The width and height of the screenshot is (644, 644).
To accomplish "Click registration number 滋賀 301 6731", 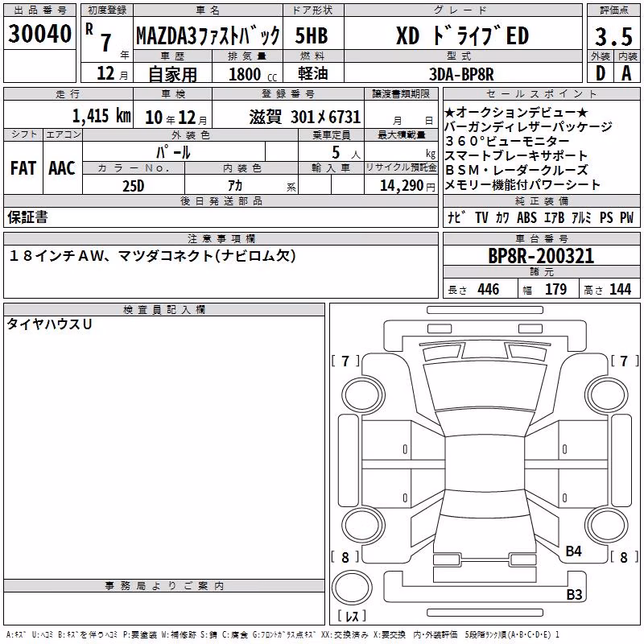I will (x=305, y=117).
